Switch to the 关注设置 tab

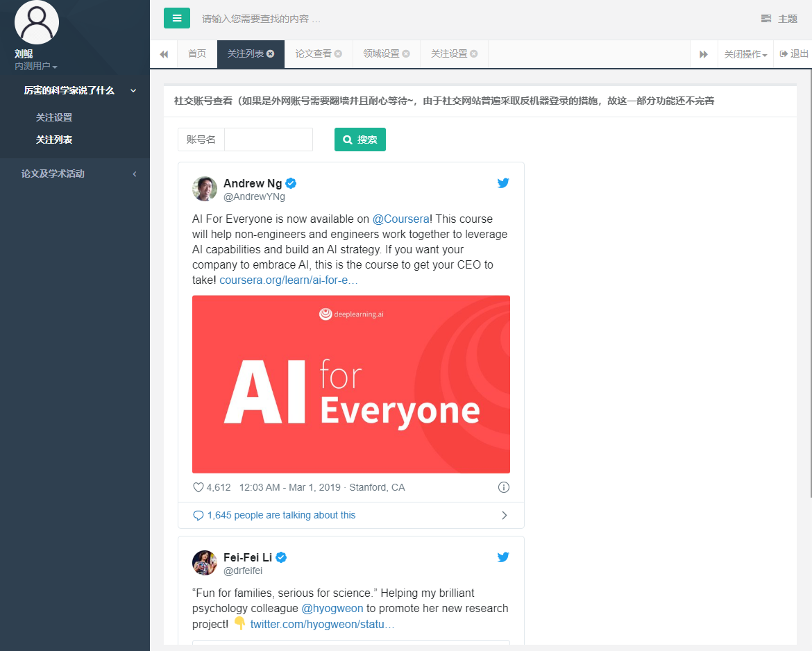tap(449, 54)
